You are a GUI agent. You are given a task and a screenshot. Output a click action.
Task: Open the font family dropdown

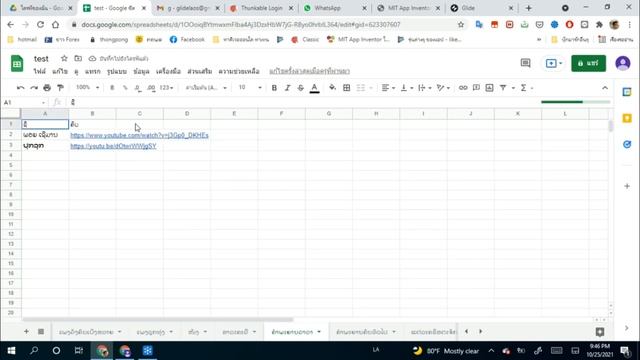206,88
